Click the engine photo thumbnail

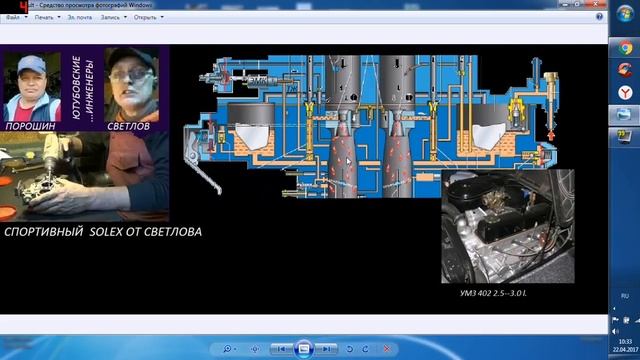[508, 227]
